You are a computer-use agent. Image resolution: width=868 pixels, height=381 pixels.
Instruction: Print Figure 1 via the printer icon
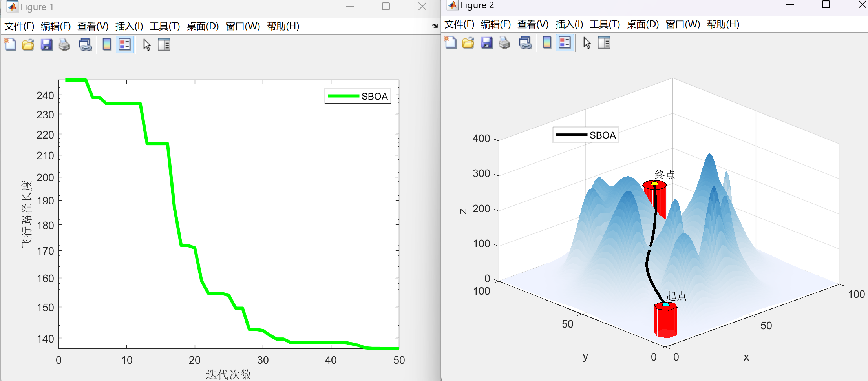point(65,44)
